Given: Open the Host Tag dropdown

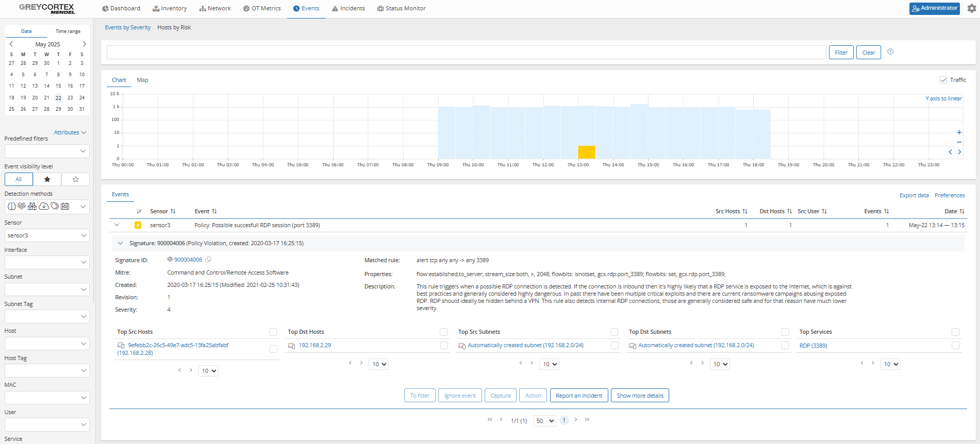Looking at the screenshot, I should (x=47, y=370).
